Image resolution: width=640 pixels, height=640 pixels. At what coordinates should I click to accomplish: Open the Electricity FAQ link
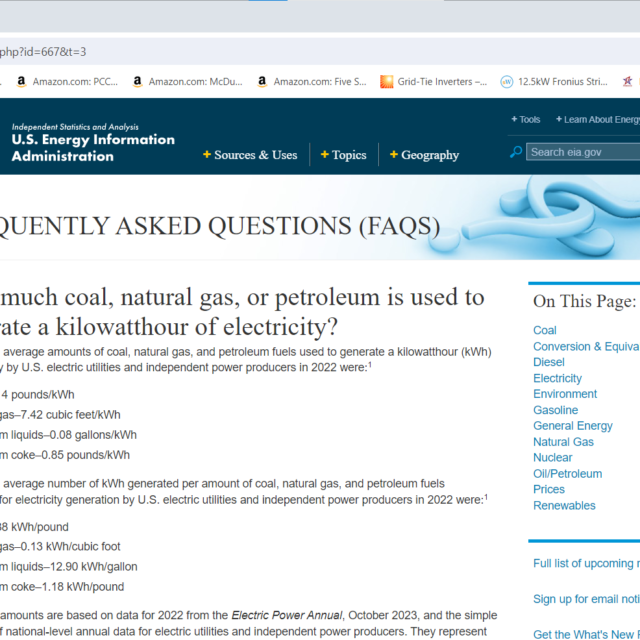[x=557, y=378]
